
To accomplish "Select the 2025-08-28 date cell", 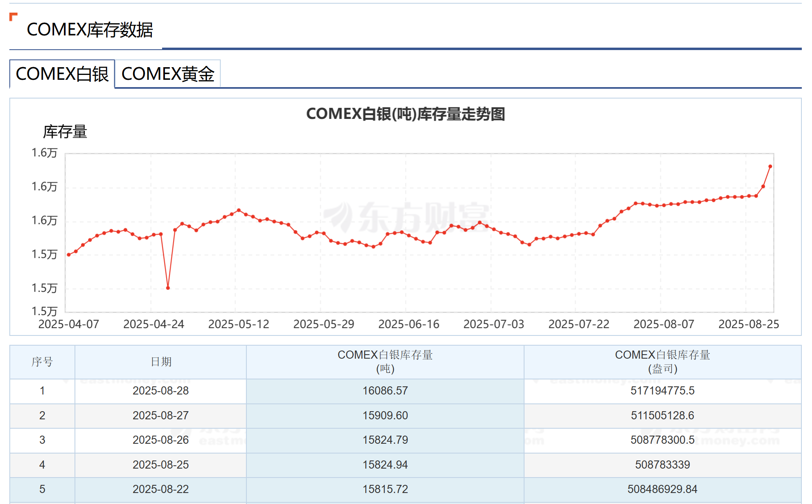I will 161,391.
